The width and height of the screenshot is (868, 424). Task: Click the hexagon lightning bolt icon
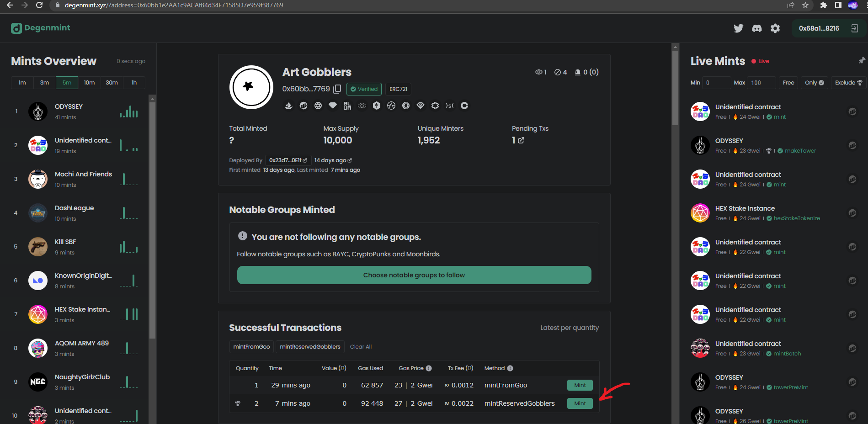377,106
